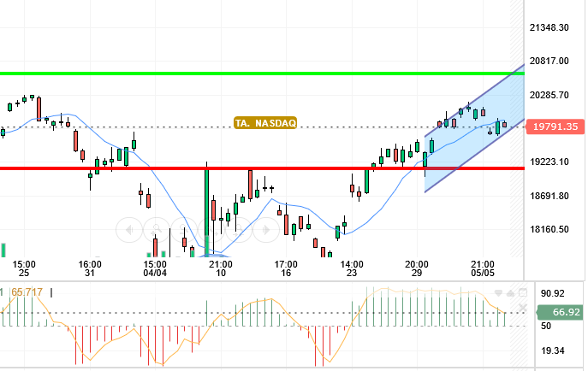
Task: Click the 20817.00 price axis label
Action: (549, 61)
